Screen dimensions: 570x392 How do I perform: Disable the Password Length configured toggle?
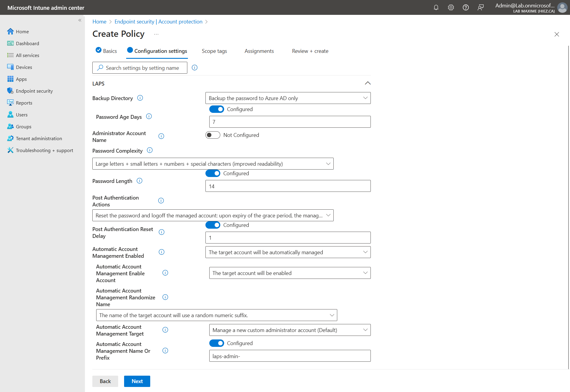tap(213, 173)
